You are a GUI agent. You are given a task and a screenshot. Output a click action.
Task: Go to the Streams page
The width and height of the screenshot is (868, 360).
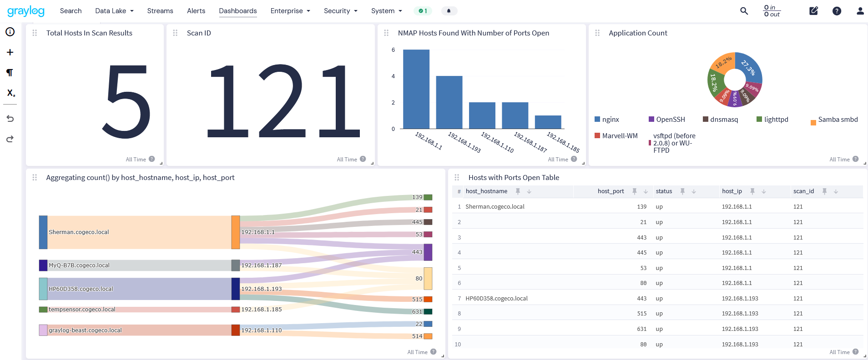click(160, 11)
